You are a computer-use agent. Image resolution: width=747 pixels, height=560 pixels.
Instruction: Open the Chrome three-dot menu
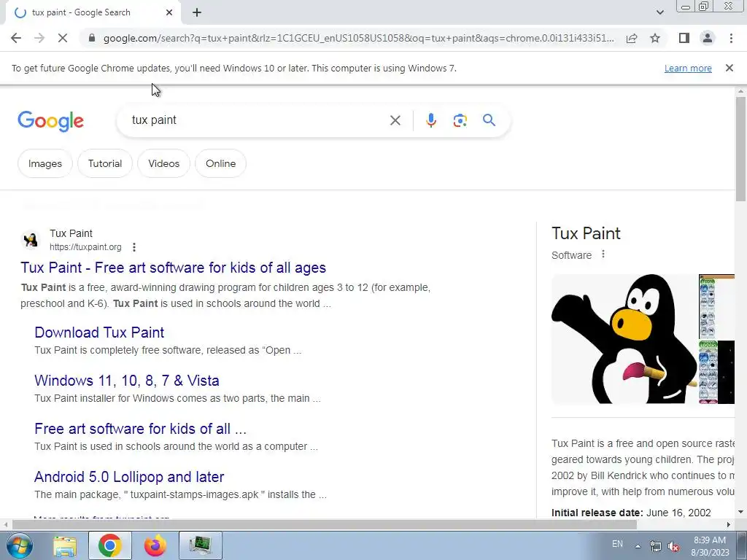pyautogui.click(x=731, y=38)
